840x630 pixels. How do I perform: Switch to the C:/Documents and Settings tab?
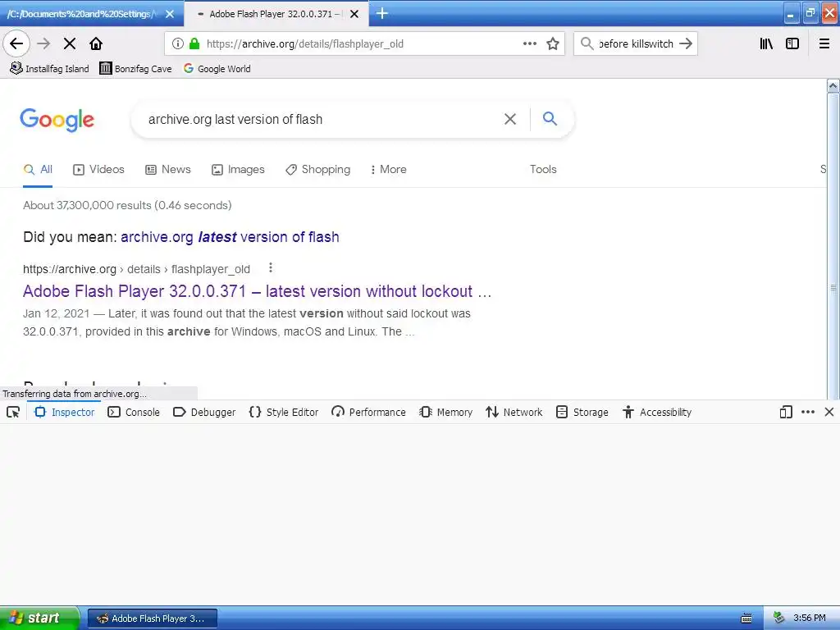pos(80,14)
